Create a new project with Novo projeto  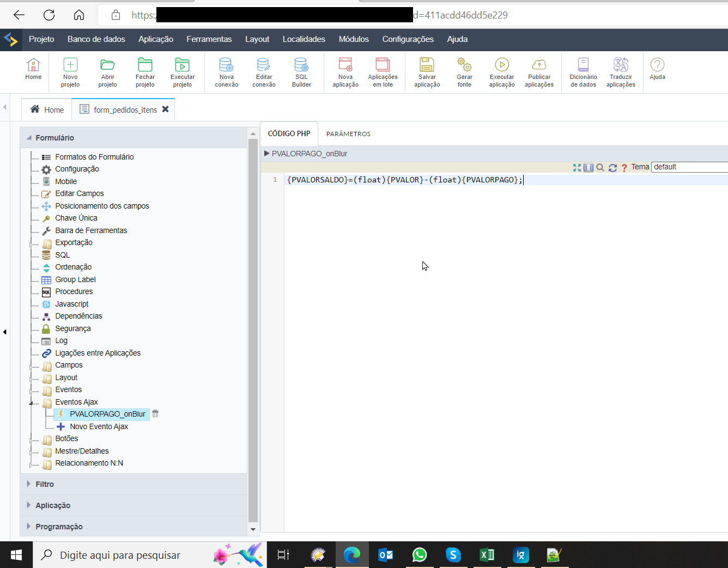pos(70,72)
